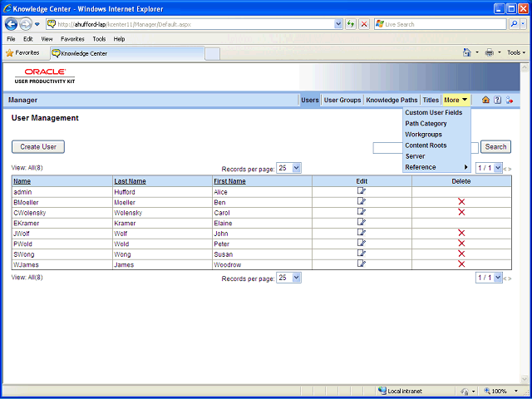The image size is (532, 399).
Task: Open the edit icon for SWong
Action: click(362, 253)
